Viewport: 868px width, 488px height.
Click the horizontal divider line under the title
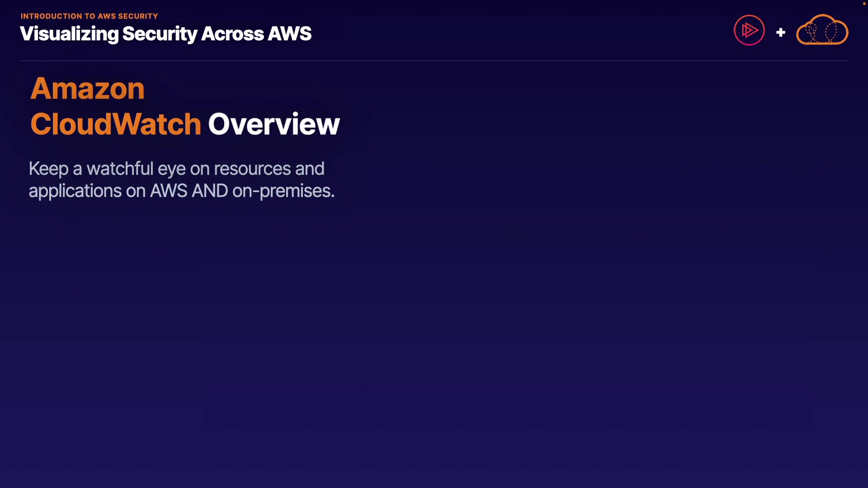tap(434, 61)
